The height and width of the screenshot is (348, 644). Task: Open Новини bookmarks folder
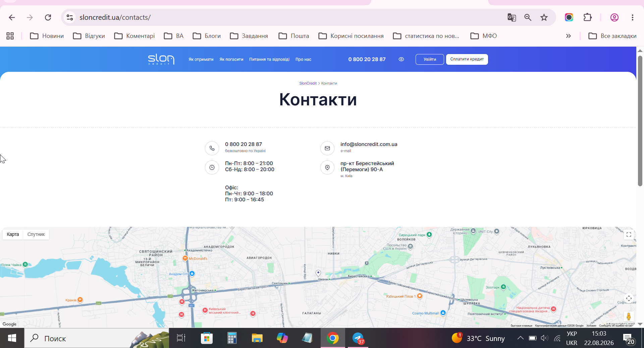(47, 36)
